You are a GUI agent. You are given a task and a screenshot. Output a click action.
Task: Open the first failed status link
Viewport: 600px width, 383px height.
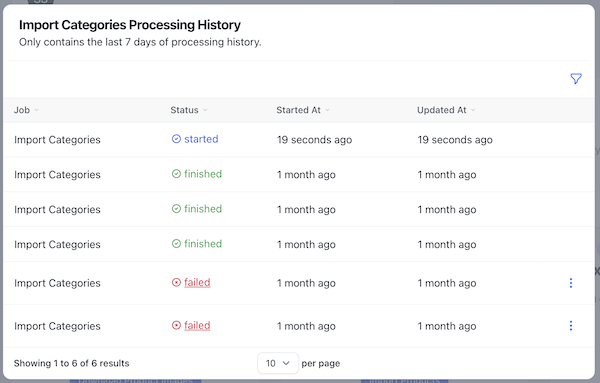(x=197, y=282)
